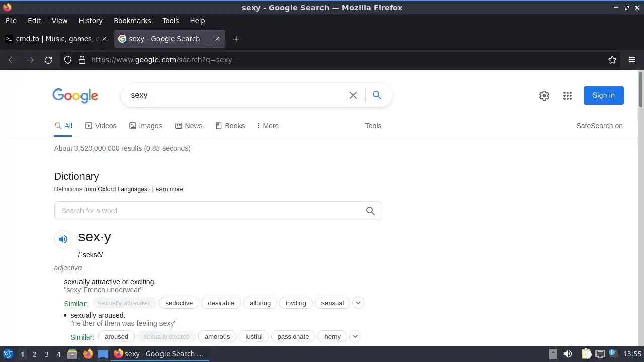644x362 pixels.
Task: Expand the More search options dropdown
Action: pyautogui.click(x=268, y=126)
